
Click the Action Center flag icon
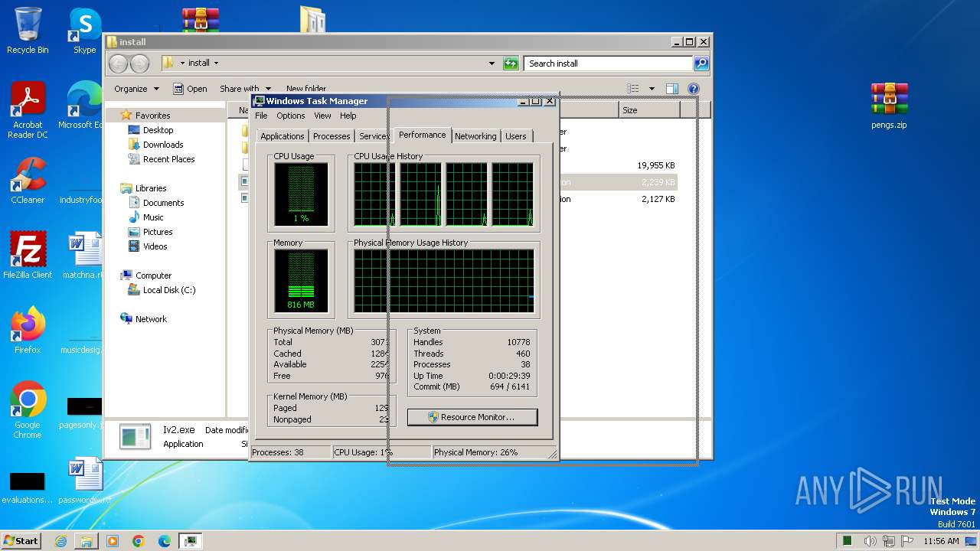[906, 541]
